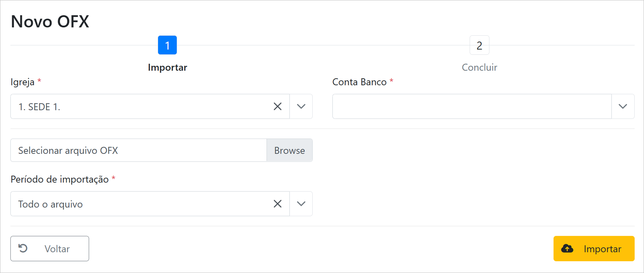Expand the Período de importação chevron

coord(301,204)
